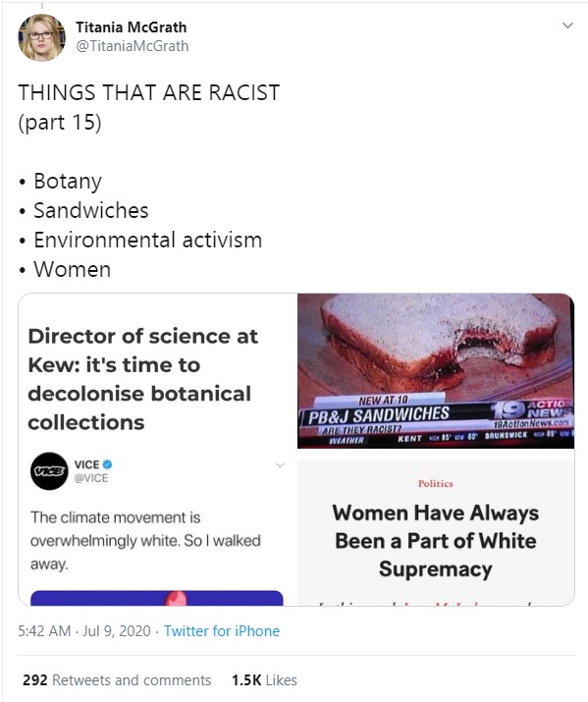Screen dimensions: 588x702
Task: Click the @VICE handle text
Action: click(91, 478)
